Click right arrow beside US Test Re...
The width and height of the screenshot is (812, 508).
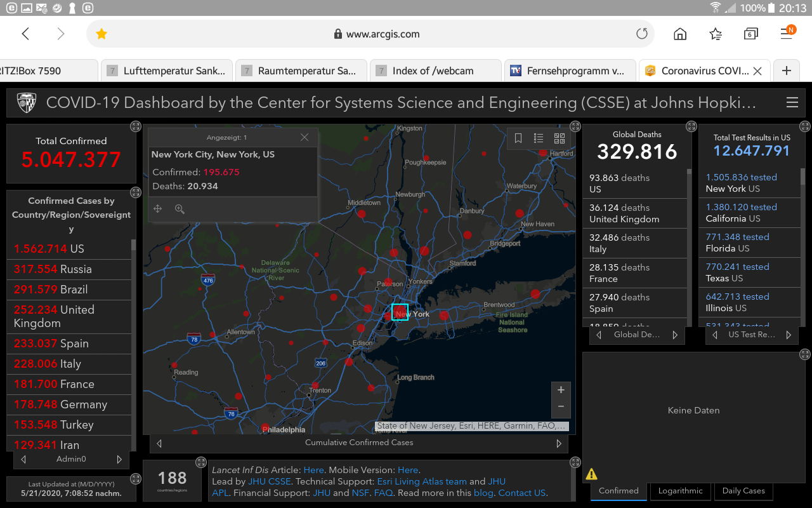pos(789,335)
